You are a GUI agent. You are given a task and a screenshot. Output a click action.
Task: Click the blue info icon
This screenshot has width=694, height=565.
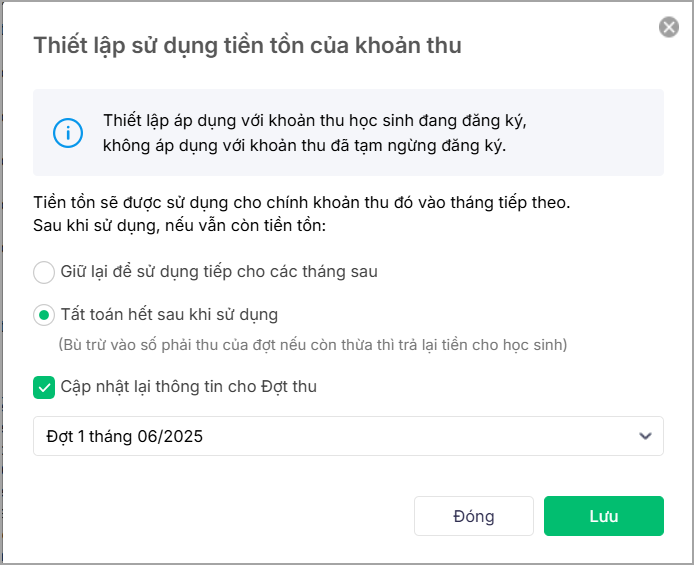pos(68,133)
